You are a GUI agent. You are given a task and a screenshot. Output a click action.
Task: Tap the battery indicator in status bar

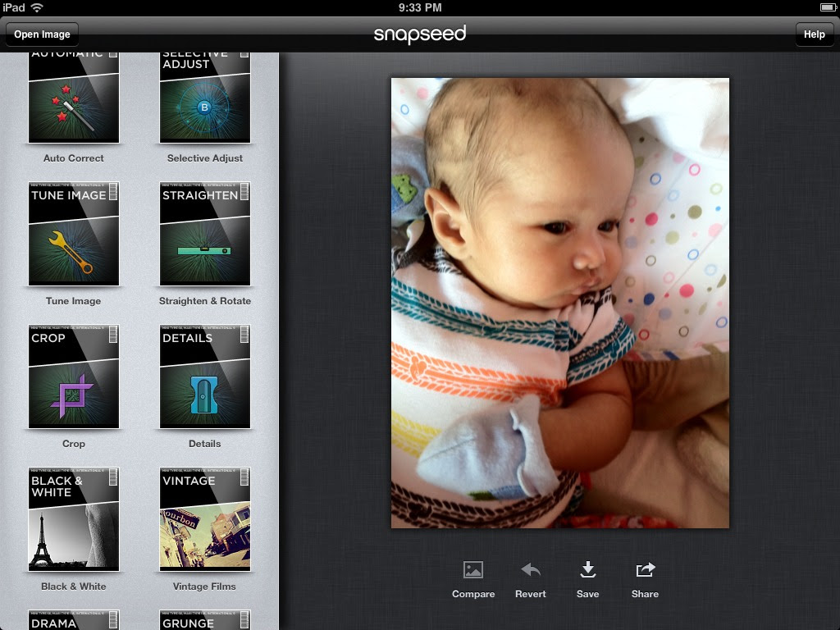tap(828, 7)
